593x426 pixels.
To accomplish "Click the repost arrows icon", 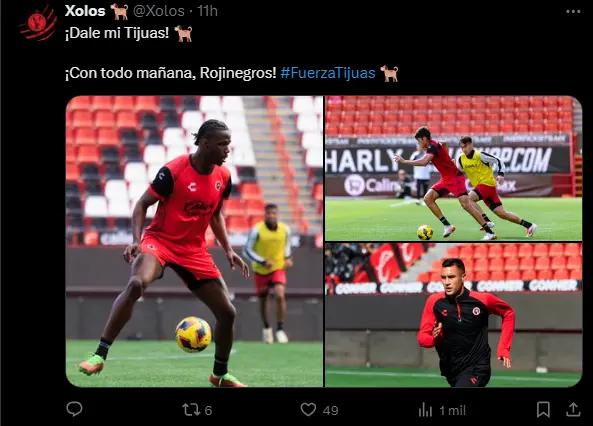I will [x=189, y=410].
